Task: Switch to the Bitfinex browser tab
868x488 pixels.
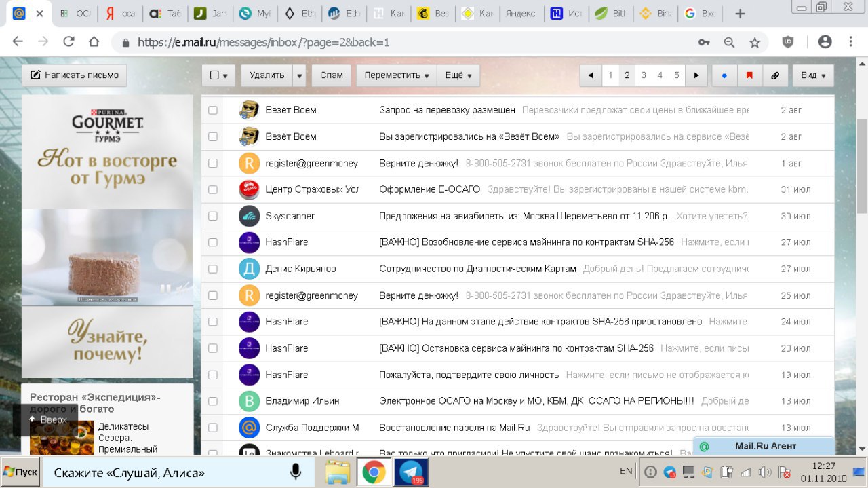Action: (612, 14)
